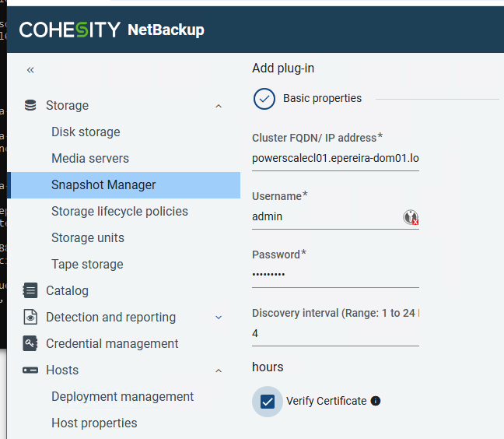
Task: Open Disk storage in the sidebar
Action: pyautogui.click(x=86, y=132)
